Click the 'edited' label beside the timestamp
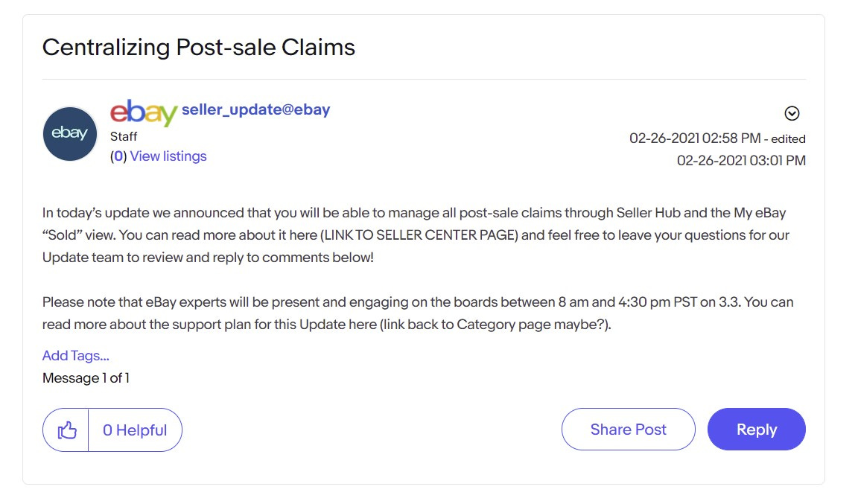 (x=788, y=139)
